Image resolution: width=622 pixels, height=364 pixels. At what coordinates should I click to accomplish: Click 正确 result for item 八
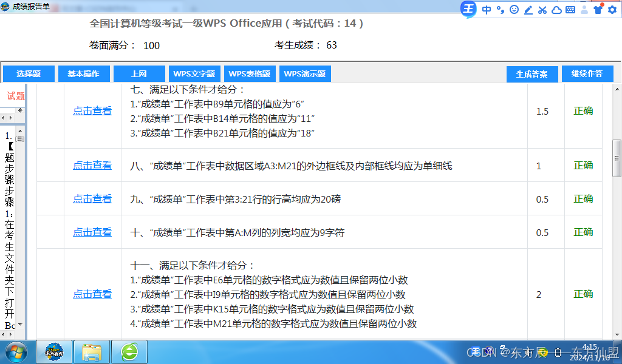(x=583, y=166)
